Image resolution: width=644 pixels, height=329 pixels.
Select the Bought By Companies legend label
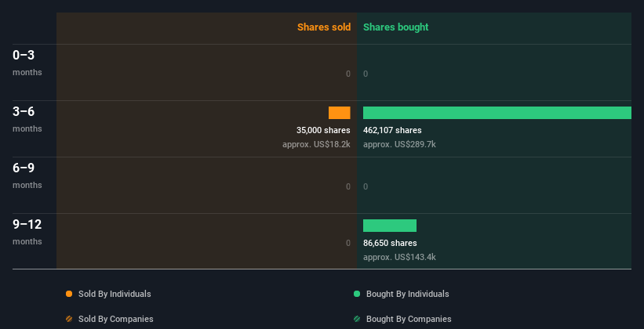(x=409, y=319)
